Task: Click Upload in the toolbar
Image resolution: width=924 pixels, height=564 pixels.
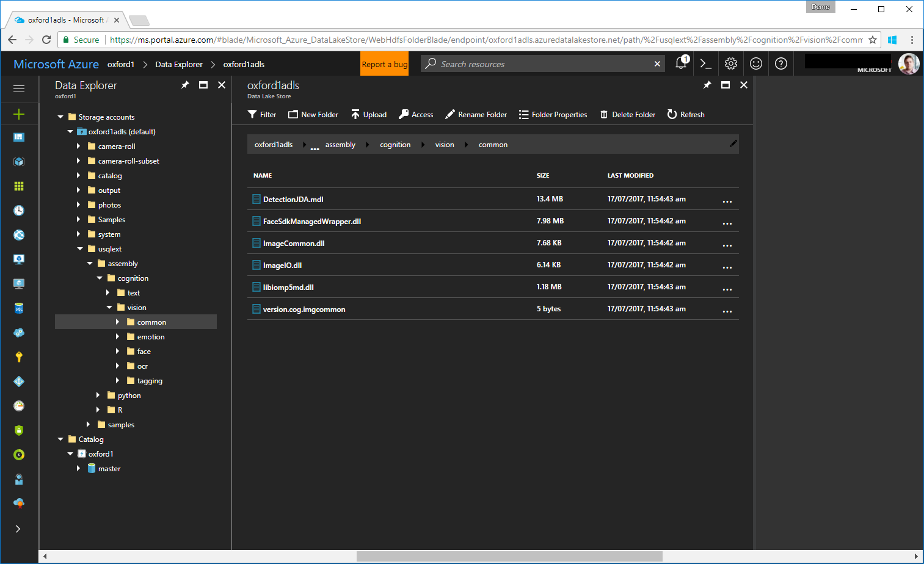Action: [369, 114]
